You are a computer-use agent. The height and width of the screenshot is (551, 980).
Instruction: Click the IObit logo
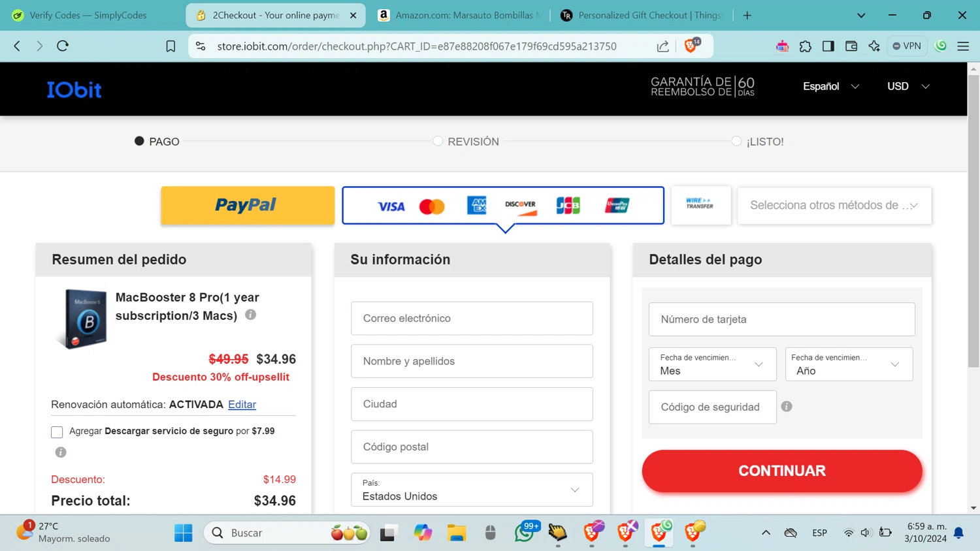coord(74,89)
